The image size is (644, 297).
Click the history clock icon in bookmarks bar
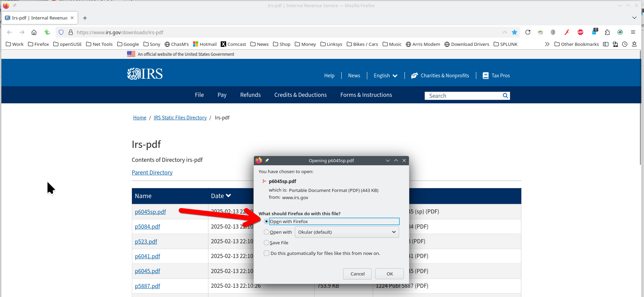pos(625,44)
